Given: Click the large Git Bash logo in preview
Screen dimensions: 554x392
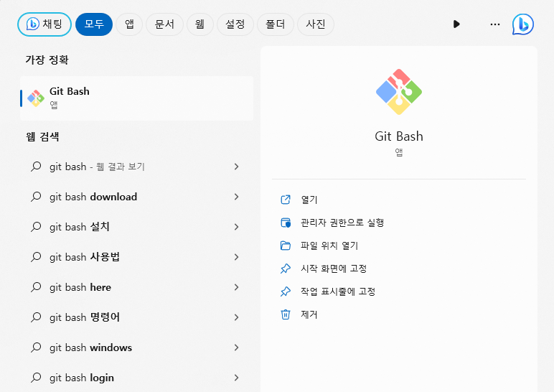Looking at the screenshot, I should coord(399,92).
